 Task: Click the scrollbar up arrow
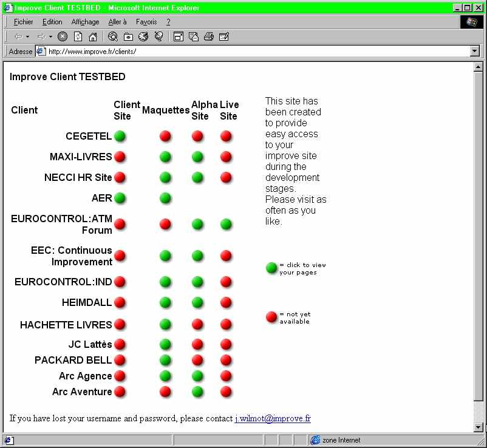pyautogui.click(x=478, y=67)
